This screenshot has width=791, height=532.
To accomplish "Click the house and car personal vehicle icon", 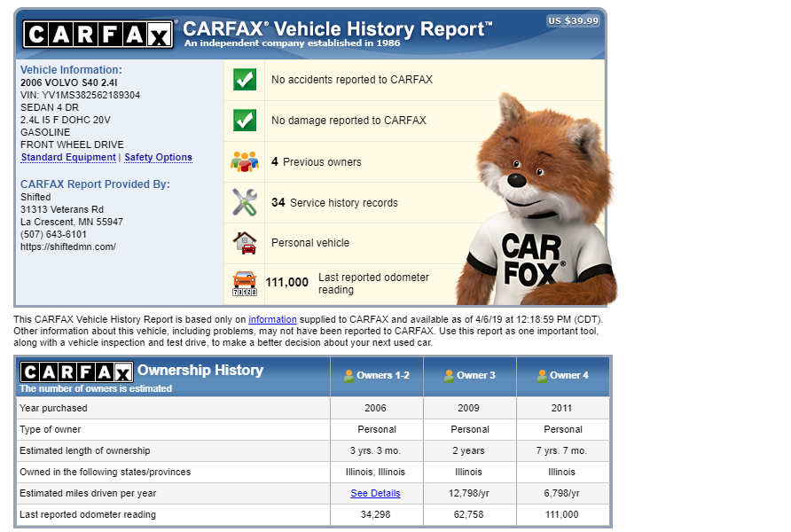I will point(245,243).
